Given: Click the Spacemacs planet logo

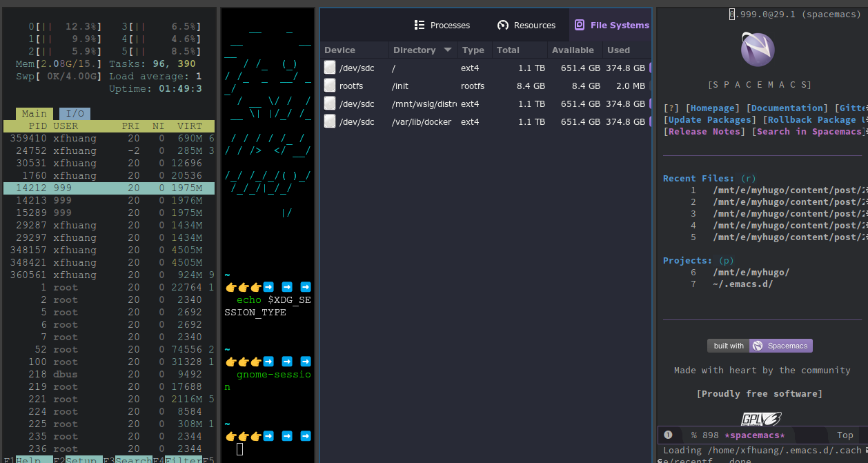Looking at the screenshot, I should pyautogui.click(x=758, y=50).
